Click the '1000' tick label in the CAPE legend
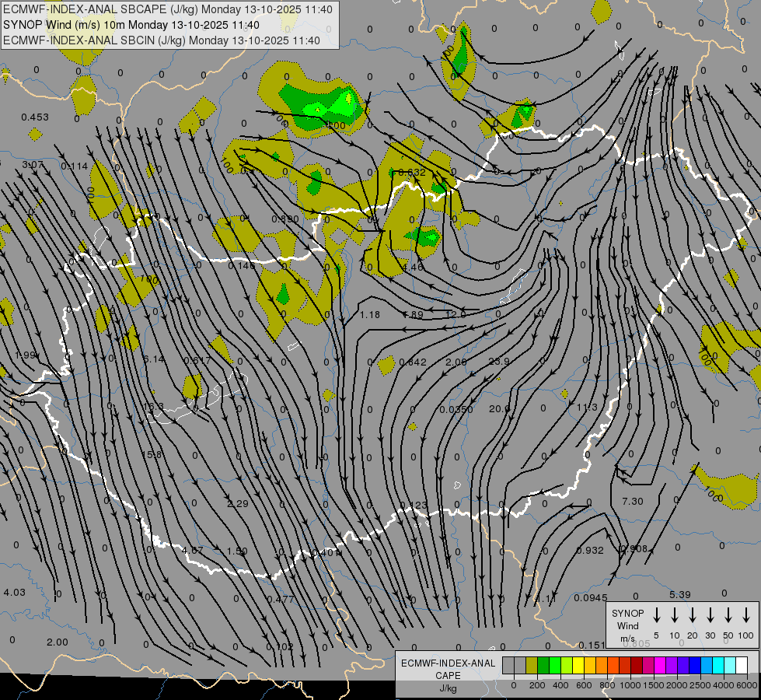 tap(630, 685)
